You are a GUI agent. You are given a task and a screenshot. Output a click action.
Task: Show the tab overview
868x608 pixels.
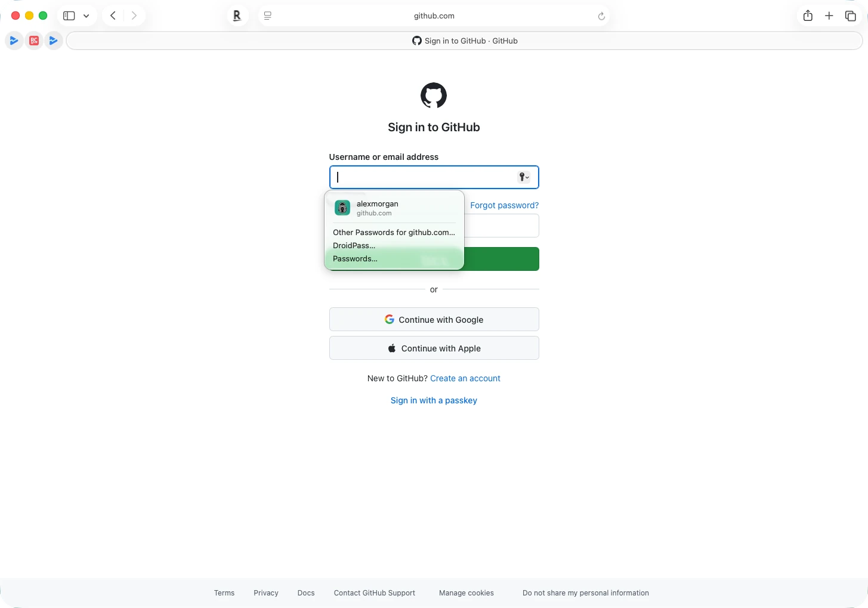coord(851,16)
